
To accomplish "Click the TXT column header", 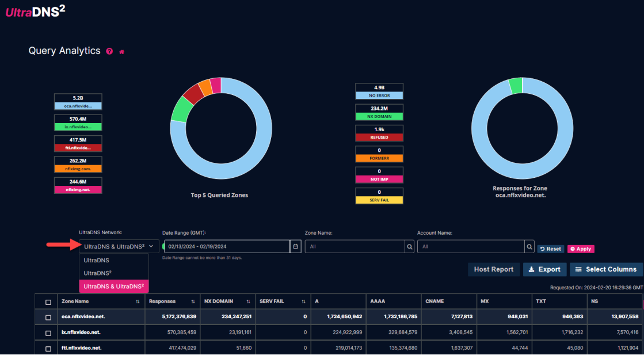I will click(x=559, y=301).
